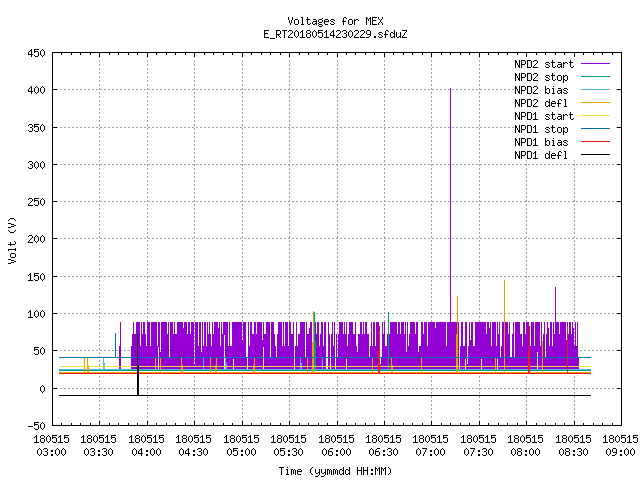This screenshot has width=640, height=480.
Task: Click the file name E_RT20180514230229.sfduZ
Action: (x=335, y=34)
